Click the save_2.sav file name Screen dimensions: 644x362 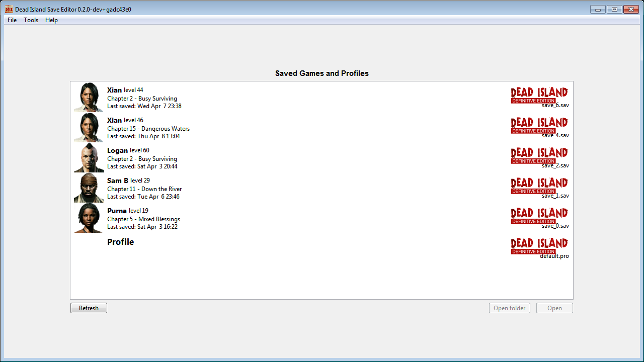[x=555, y=166]
